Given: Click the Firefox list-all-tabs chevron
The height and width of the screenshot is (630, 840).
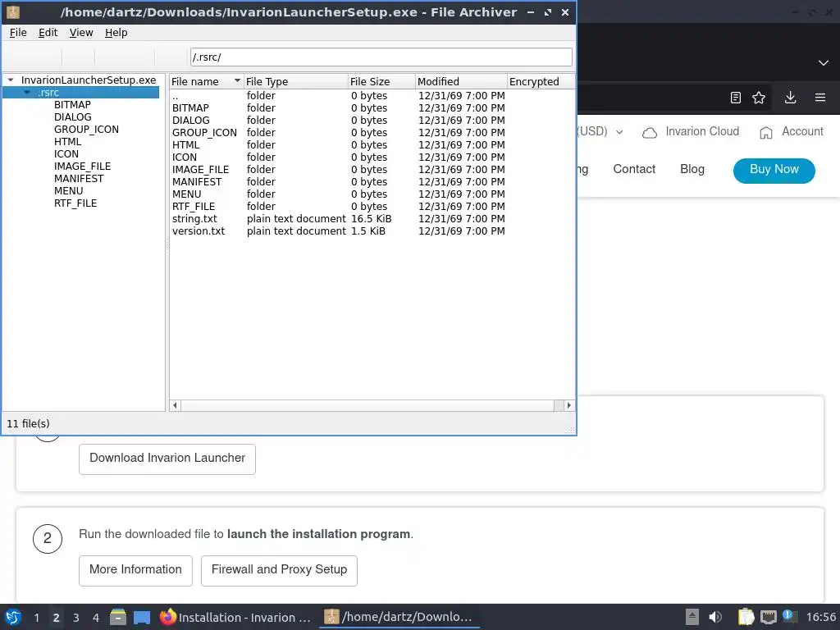Looking at the screenshot, I should 824,62.
